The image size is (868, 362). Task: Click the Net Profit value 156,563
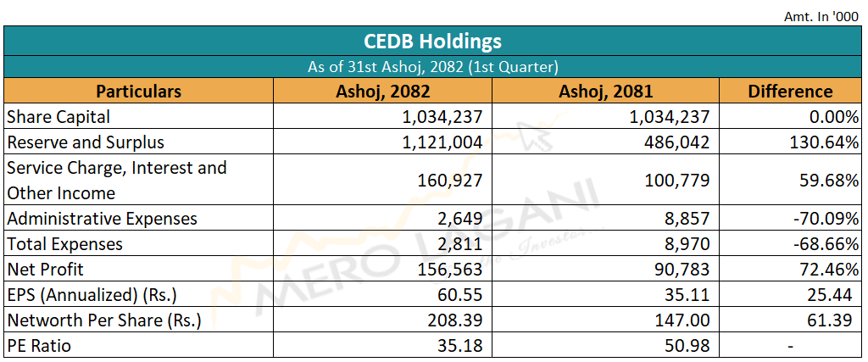pos(450,270)
